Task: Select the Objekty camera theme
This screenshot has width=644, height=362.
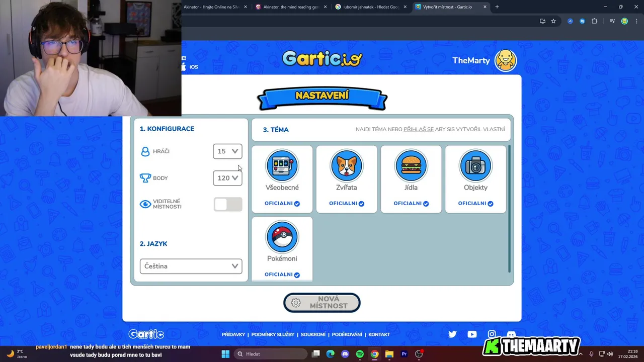Action: click(x=475, y=166)
